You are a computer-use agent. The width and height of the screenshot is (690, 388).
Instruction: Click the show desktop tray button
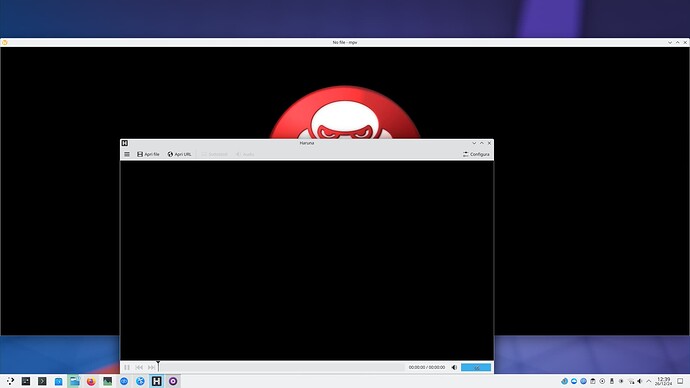pos(680,381)
